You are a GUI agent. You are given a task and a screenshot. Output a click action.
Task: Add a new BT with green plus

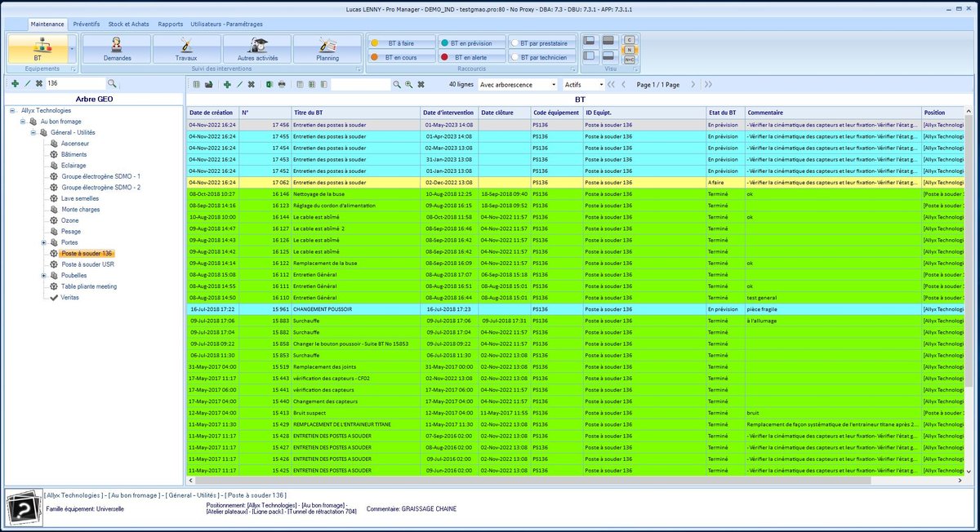coord(227,84)
